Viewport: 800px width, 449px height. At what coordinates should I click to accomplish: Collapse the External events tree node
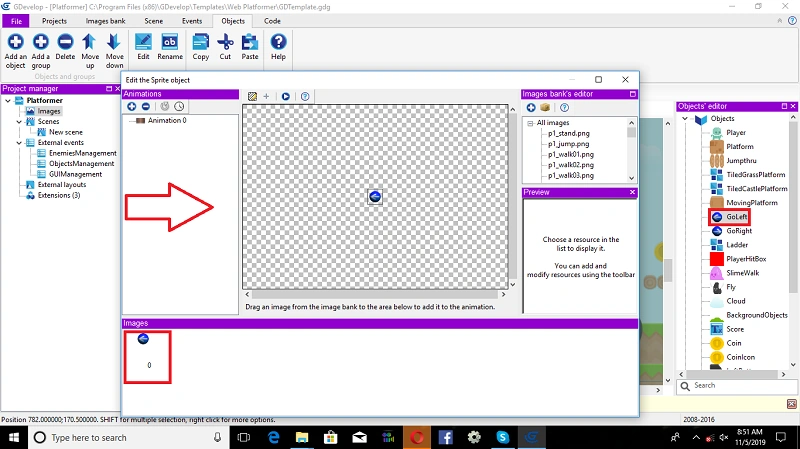tap(19, 143)
